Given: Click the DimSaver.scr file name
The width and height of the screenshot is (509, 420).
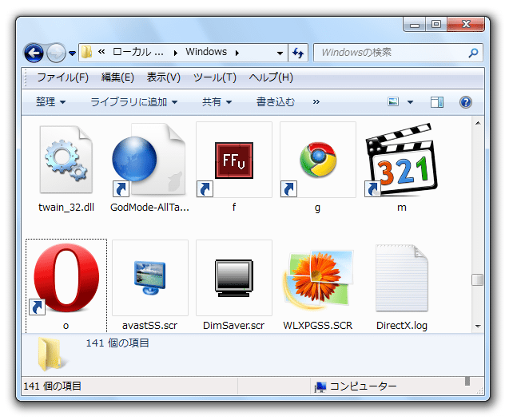Looking at the screenshot, I should click(x=233, y=326).
